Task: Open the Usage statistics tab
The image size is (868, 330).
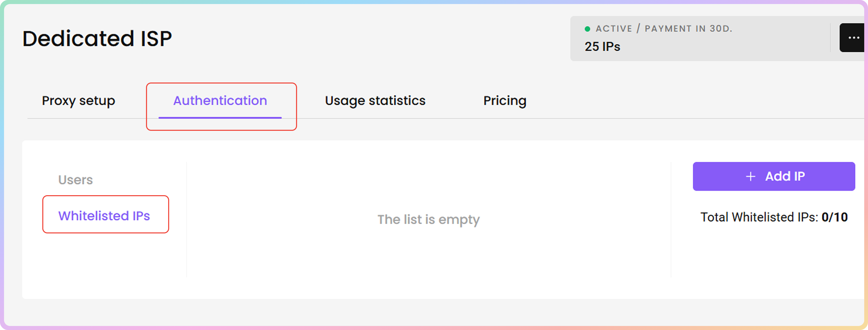Action: tap(375, 101)
